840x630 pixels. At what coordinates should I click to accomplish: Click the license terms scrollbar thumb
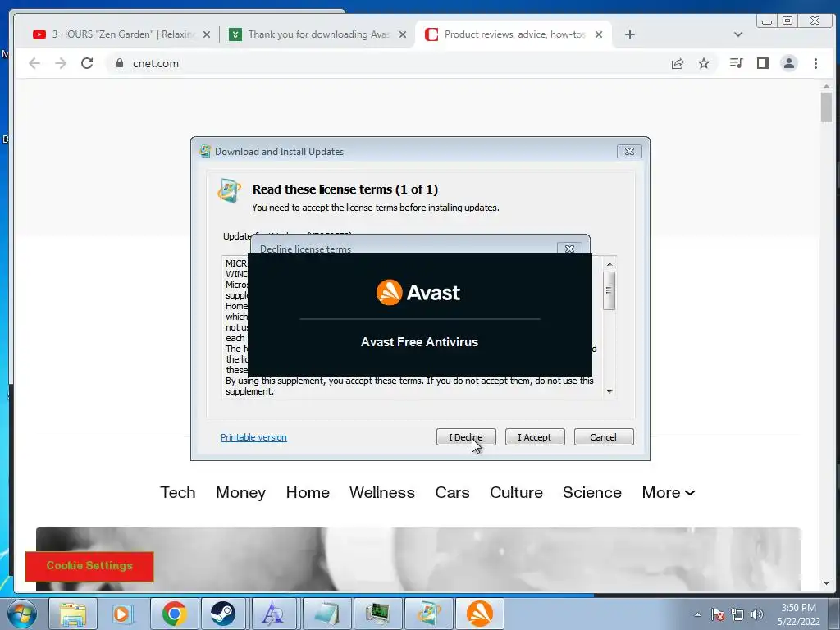(609, 290)
